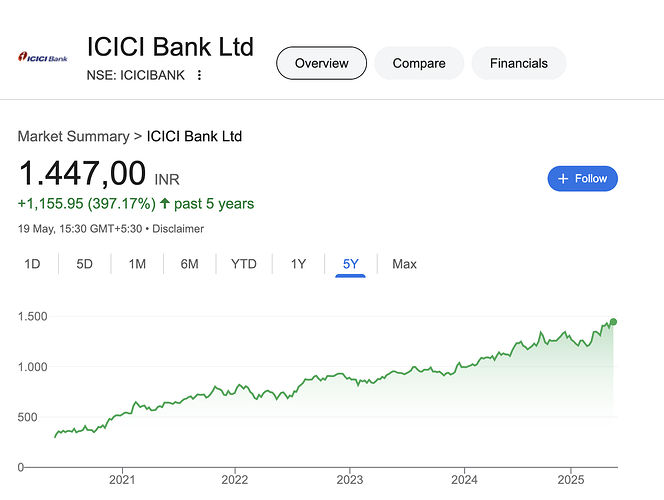Select the 5D time range
The width and height of the screenshot is (664, 500).
tap(84, 264)
